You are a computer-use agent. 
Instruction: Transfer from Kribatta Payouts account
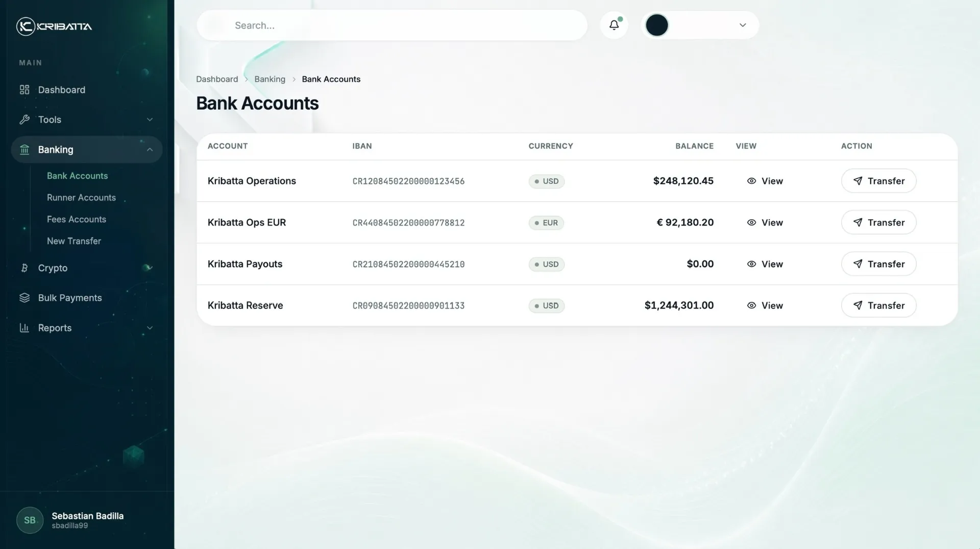click(878, 264)
